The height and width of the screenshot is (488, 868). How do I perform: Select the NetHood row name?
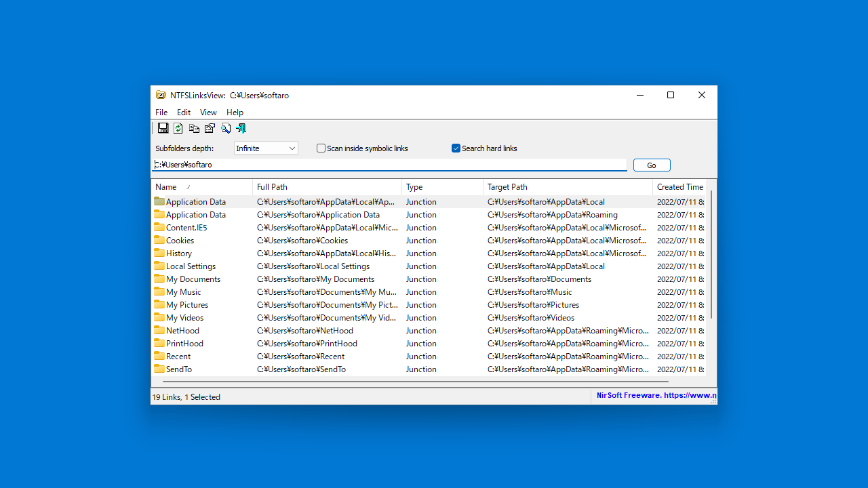click(182, 331)
